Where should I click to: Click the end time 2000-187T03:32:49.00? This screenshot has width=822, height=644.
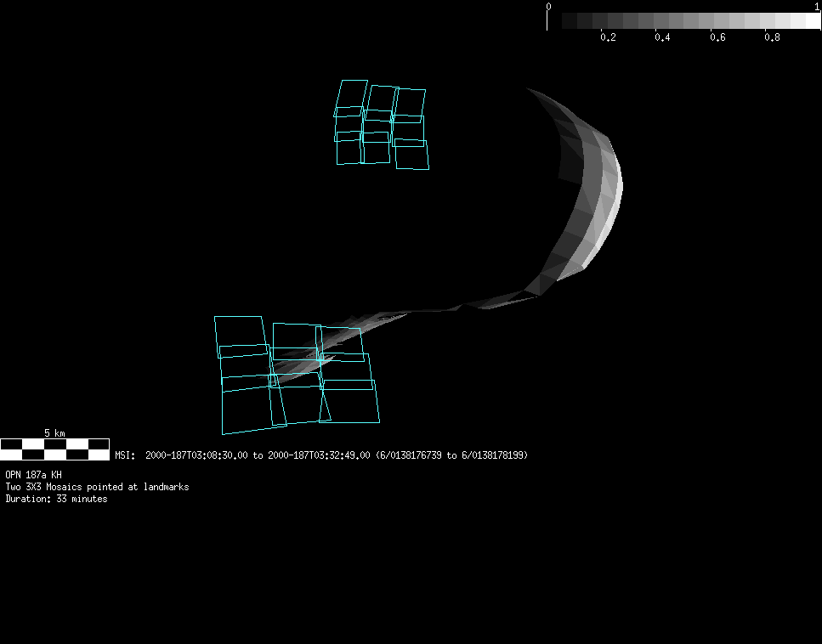pyautogui.click(x=319, y=455)
